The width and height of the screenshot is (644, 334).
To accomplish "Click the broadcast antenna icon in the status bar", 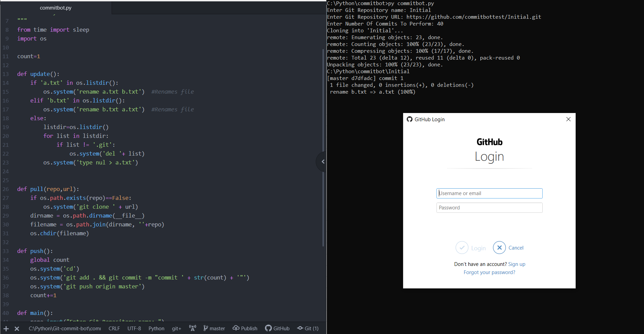I will click(193, 328).
